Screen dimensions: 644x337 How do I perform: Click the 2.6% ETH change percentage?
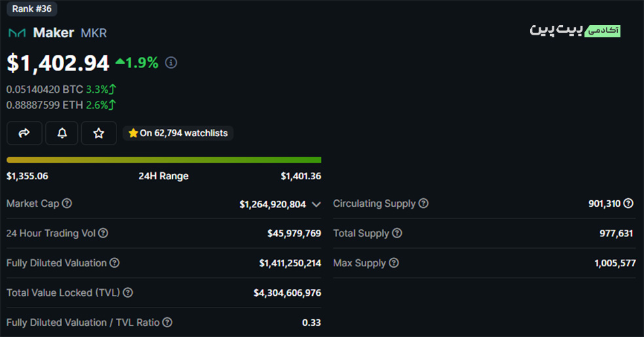97,105
